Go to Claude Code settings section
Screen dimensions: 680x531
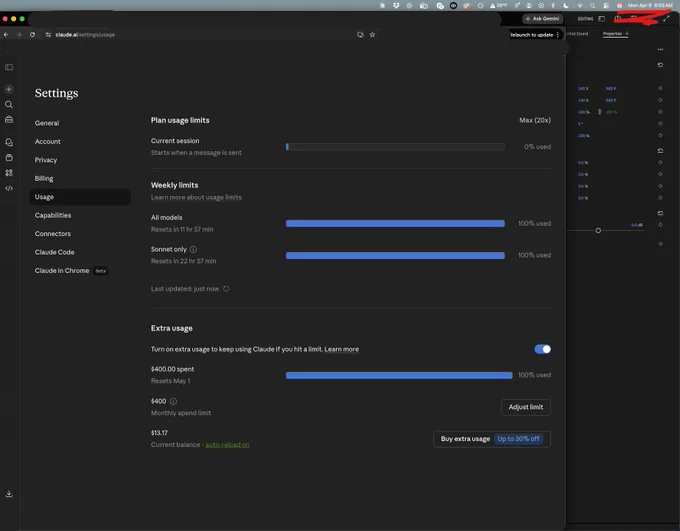pos(55,252)
